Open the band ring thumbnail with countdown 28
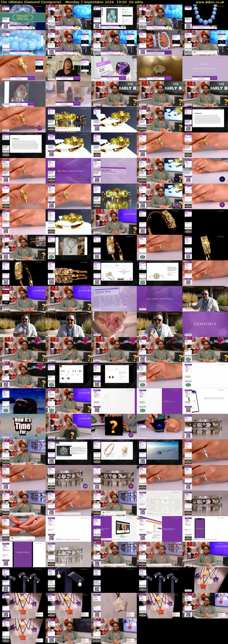The image size is (228, 644). 68,478
